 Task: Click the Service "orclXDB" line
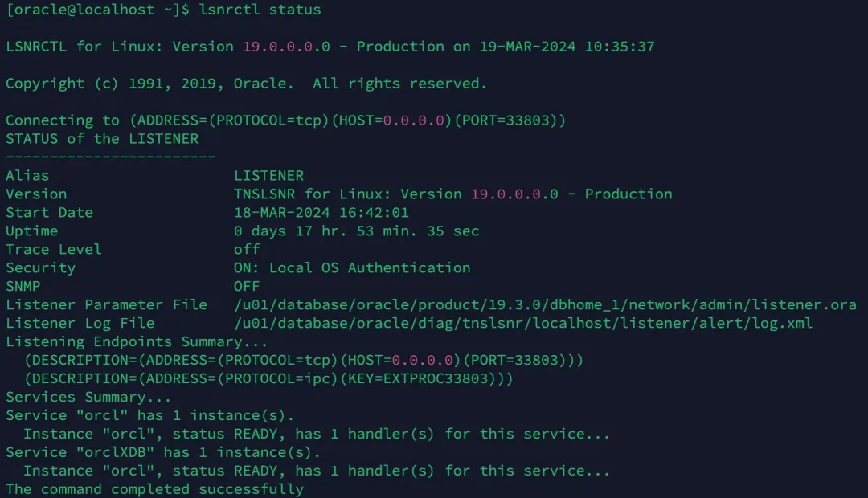(162, 453)
